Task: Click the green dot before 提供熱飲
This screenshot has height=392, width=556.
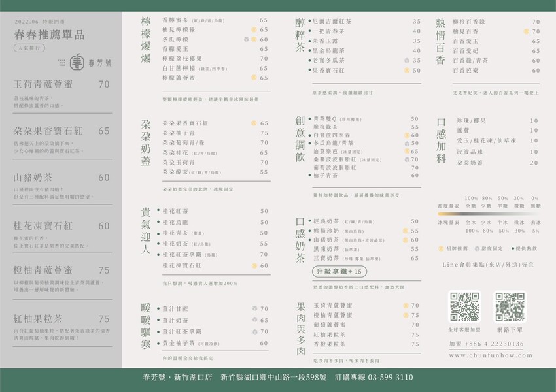Action: (512, 249)
